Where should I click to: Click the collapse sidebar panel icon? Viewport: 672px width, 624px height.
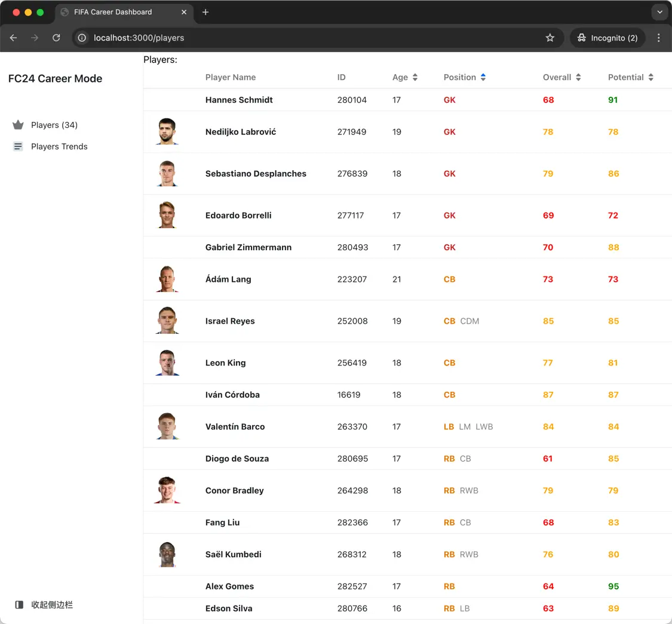tap(19, 605)
